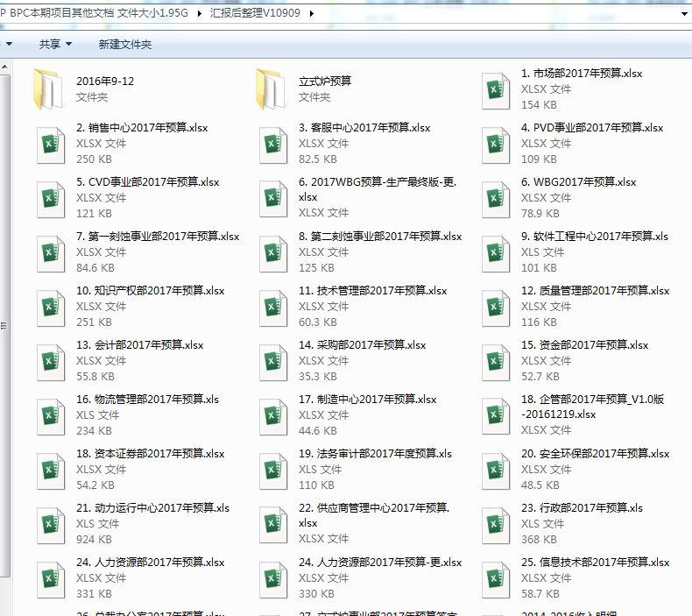Select the Excel icon for 24. 人力资源部2017年预算.xlsx

[x=51, y=580]
